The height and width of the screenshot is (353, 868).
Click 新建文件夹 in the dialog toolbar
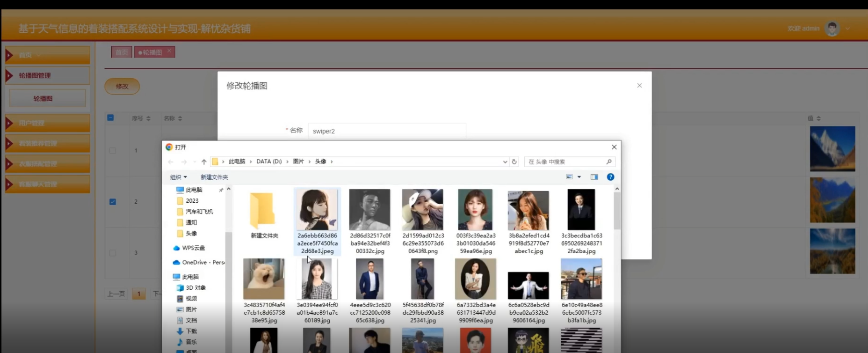click(214, 177)
